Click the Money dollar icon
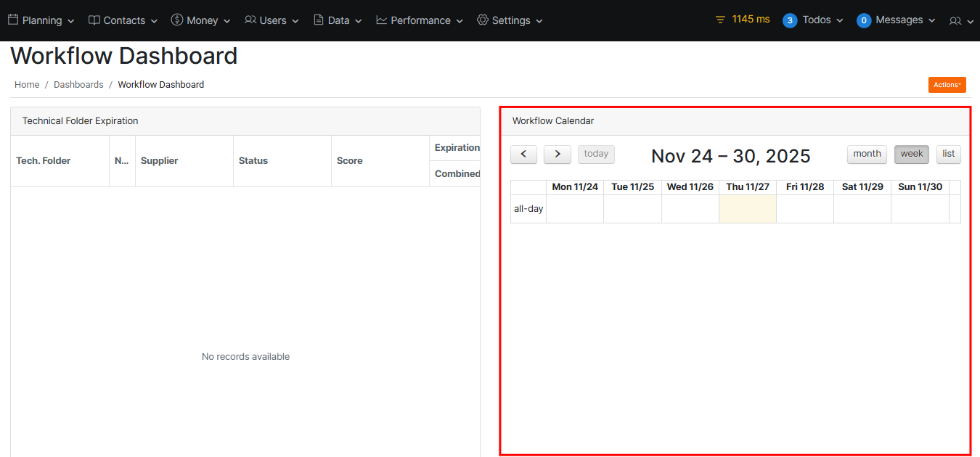This screenshot has width=980, height=457. click(x=177, y=20)
